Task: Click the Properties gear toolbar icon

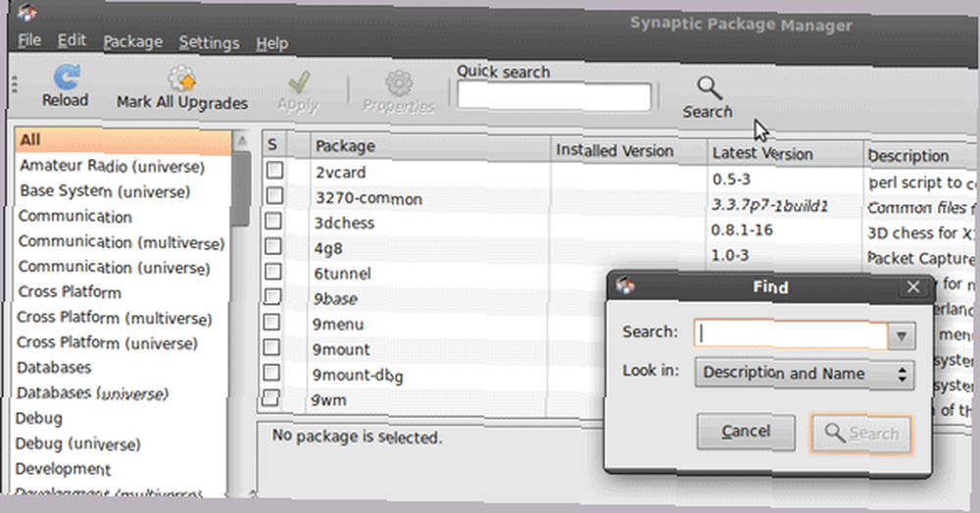Action: pos(399,83)
